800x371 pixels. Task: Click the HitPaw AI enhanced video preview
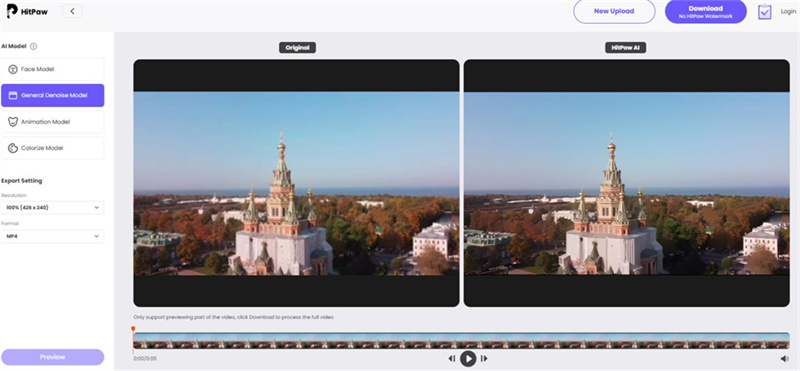click(x=627, y=183)
